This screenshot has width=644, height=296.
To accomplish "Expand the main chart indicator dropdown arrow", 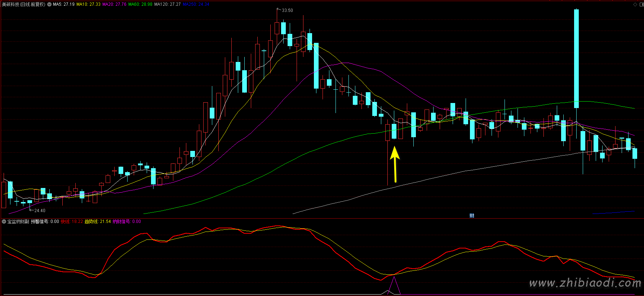I will click(x=49, y=4).
